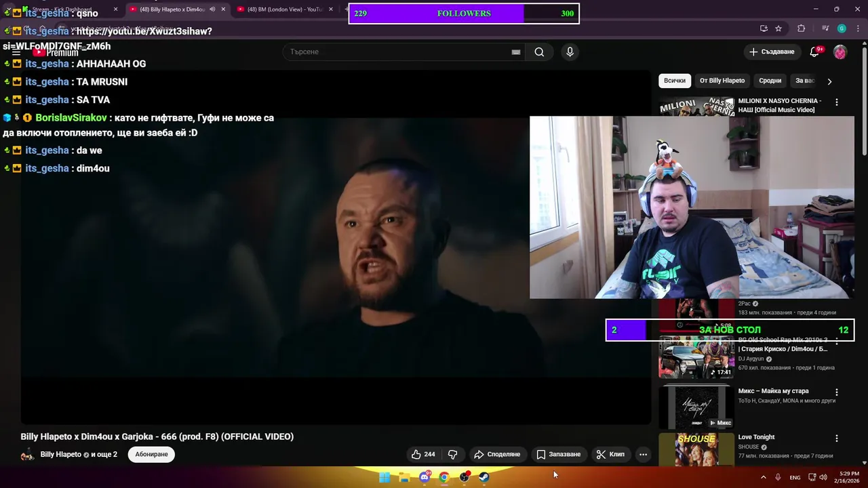Viewport: 868px width, 488px height.
Task: Click the install/cast icon in address bar
Action: (764, 28)
